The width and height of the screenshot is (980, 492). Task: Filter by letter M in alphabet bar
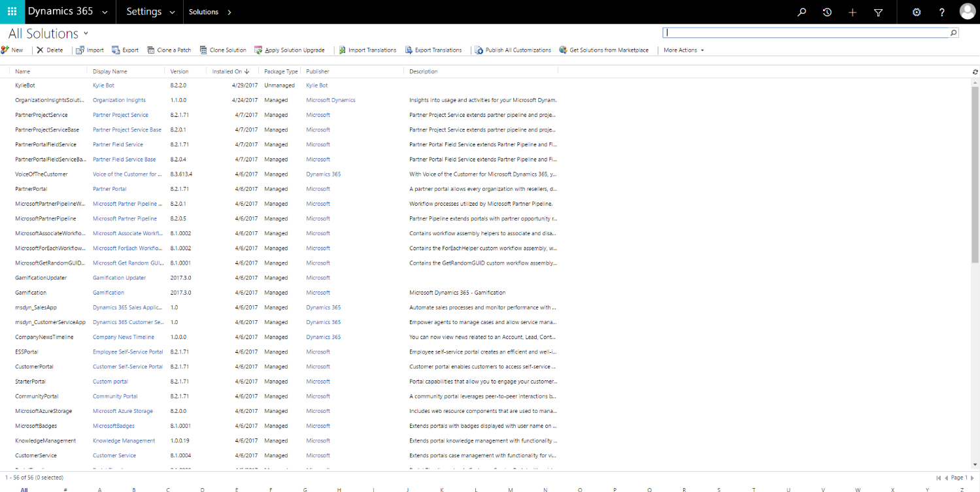tap(510, 489)
